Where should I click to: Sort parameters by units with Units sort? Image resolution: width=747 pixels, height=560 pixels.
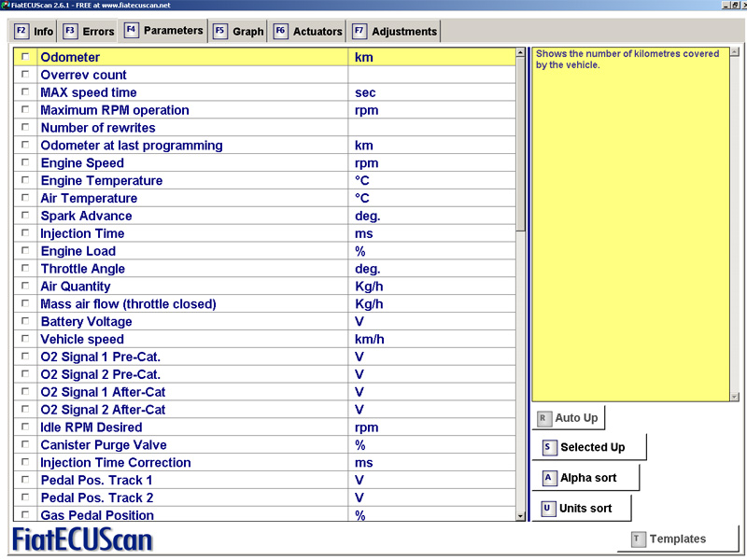581,508
